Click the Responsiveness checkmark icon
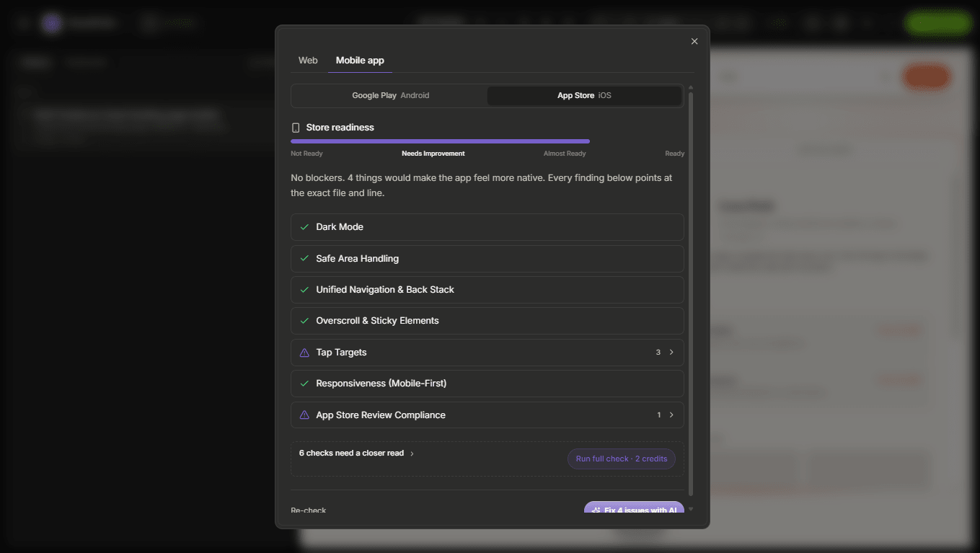 [x=304, y=384]
